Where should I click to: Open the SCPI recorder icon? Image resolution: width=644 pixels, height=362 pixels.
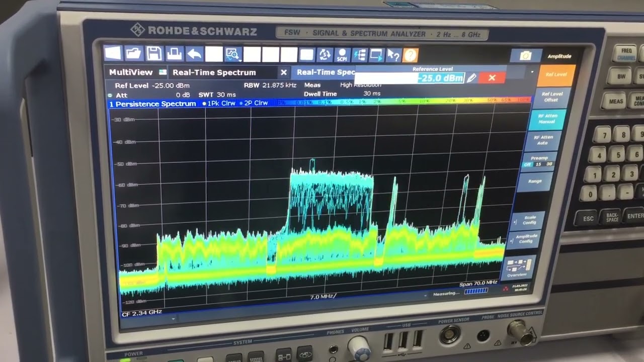click(342, 55)
